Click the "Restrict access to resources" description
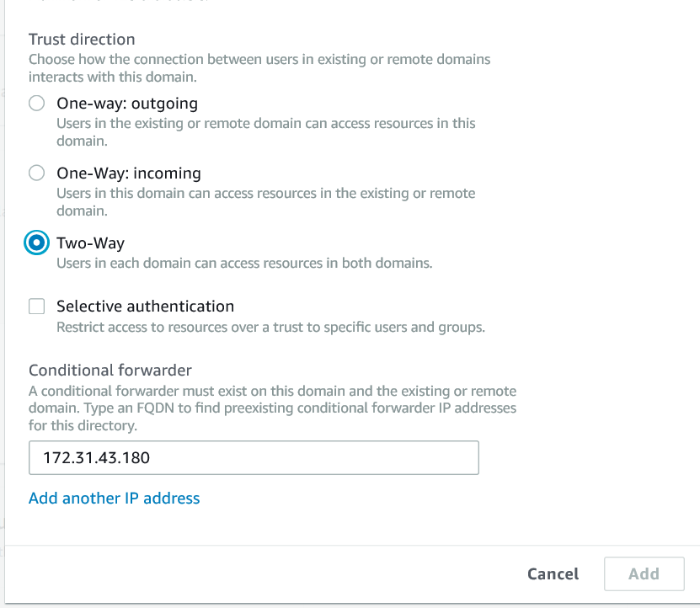The height and width of the screenshot is (608, 700). pos(270,327)
